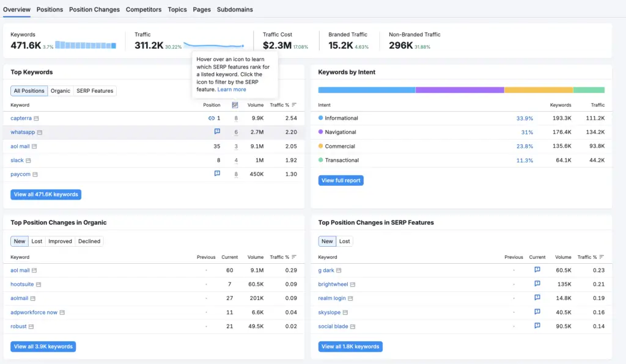Click SERP feature icon in skyslope row
Screen dimensions: 626x364
click(x=537, y=311)
